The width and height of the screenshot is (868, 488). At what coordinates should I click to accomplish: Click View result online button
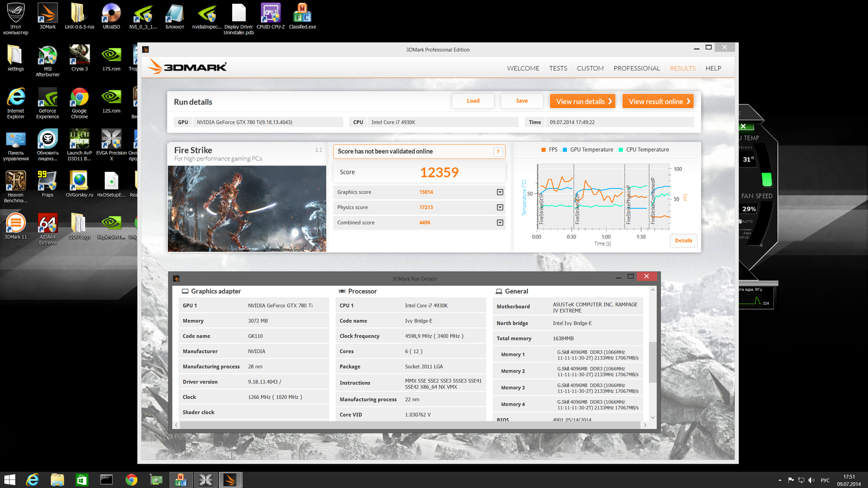click(x=658, y=101)
